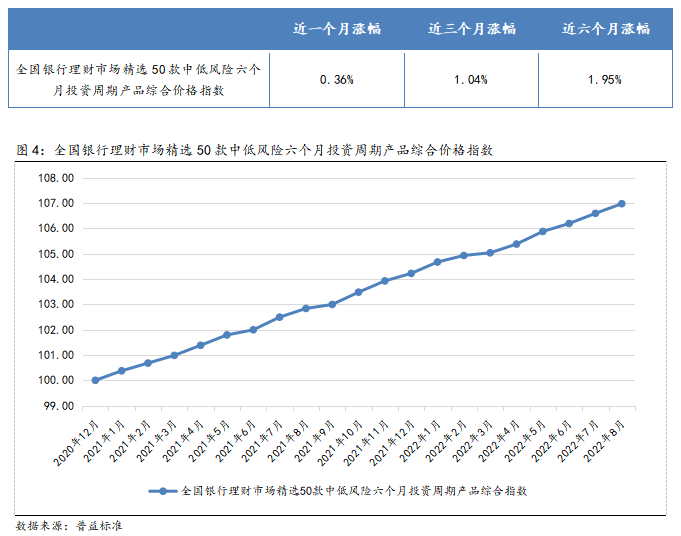Select the 0.36% table cell
The image size is (681, 536).
tap(337, 79)
